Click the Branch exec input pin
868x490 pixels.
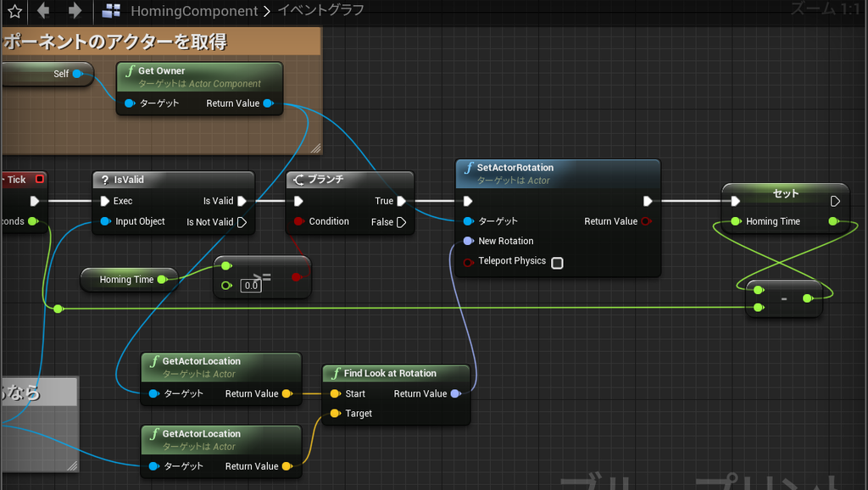[x=298, y=201]
